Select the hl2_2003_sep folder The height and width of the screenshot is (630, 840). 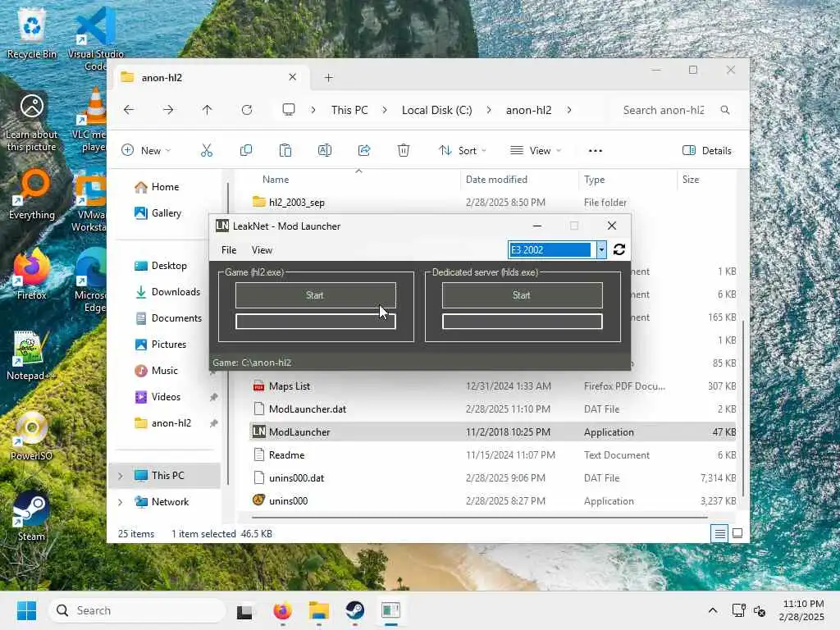click(493, 203)
